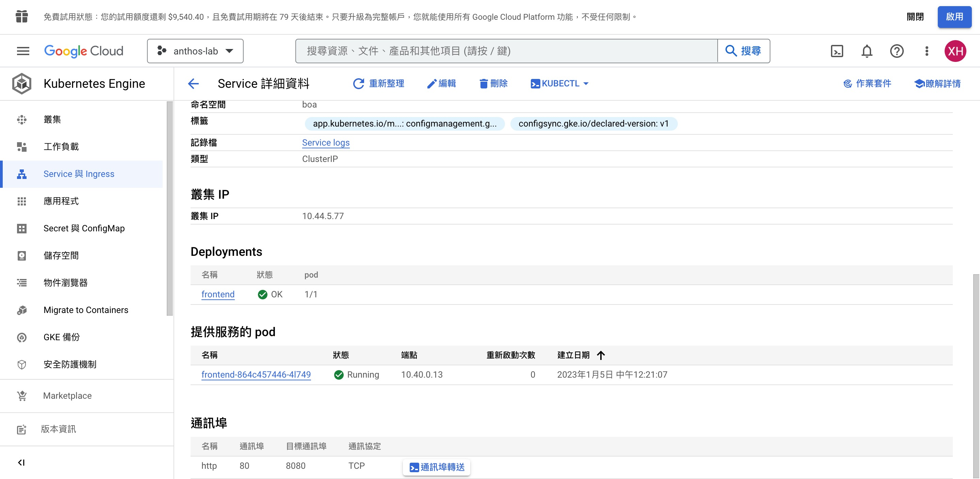This screenshot has width=980, height=479.
Task: Click the back arrow beside Service 詳細資料
Action: (x=193, y=84)
